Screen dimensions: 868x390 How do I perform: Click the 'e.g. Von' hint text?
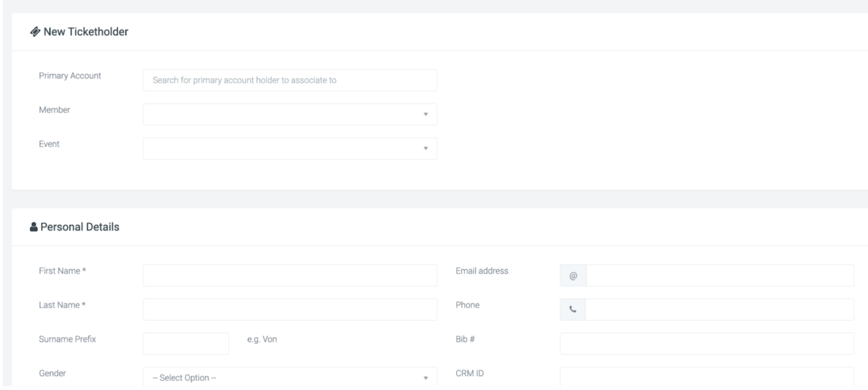pos(262,339)
